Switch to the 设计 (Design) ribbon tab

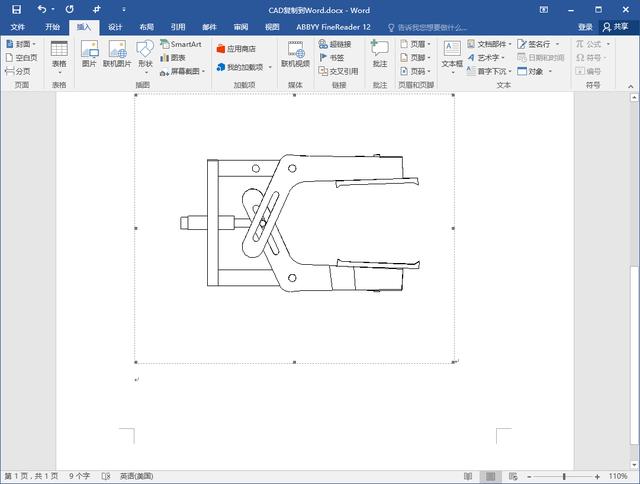pos(116,27)
